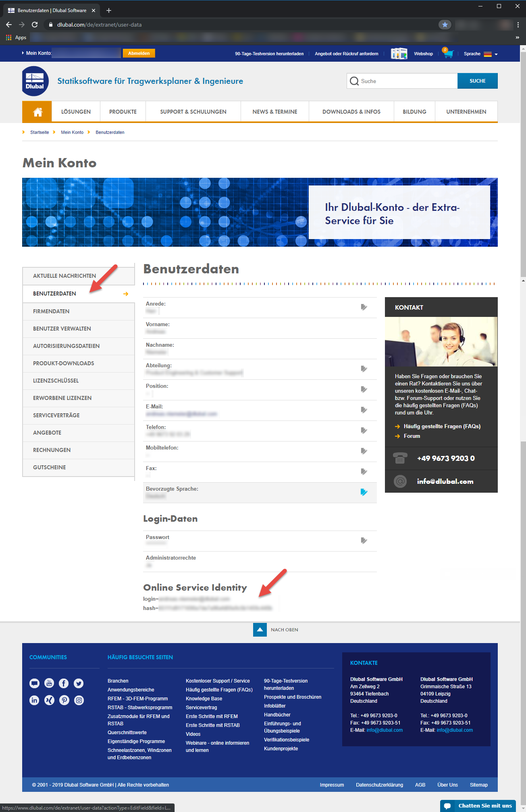Click the product boxes Webshop image
Viewport: 526px width, 812px height.
tap(399, 53)
